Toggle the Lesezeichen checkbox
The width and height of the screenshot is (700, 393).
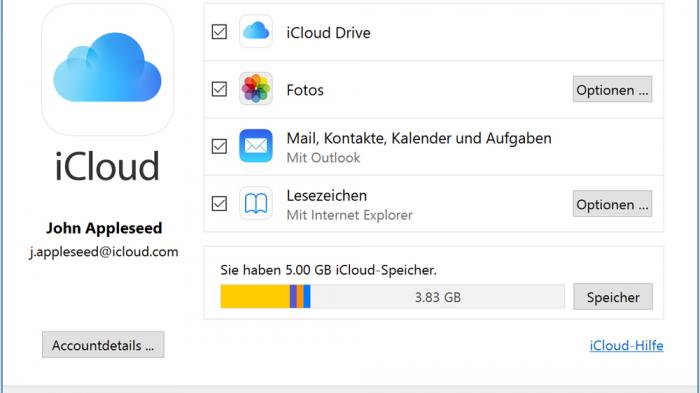[x=219, y=204]
